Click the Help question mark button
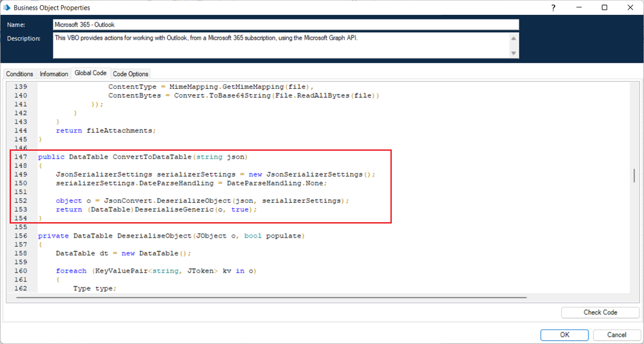Screen dimensions: 644x344 [553, 7]
